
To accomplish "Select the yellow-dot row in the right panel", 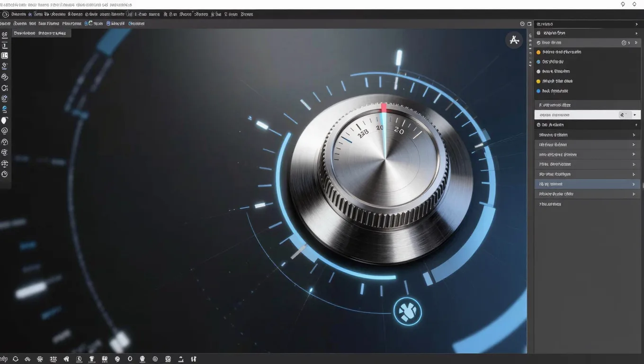I will pos(587,81).
